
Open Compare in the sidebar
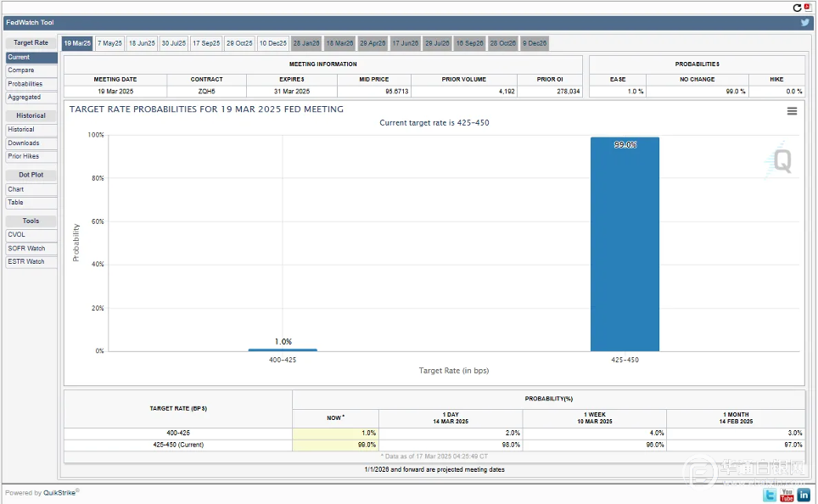(x=31, y=70)
